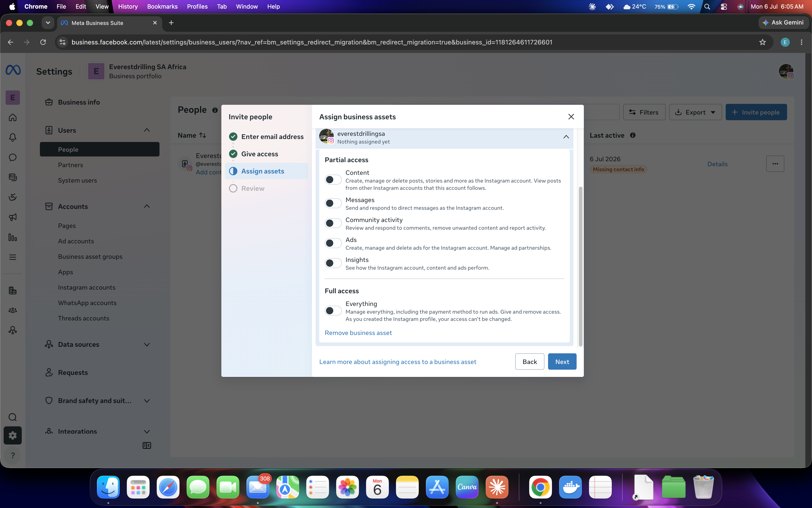The height and width of the screenshot is (508, 812).
Task: Enable Everything full access switch
Action: tap(333, 311)
